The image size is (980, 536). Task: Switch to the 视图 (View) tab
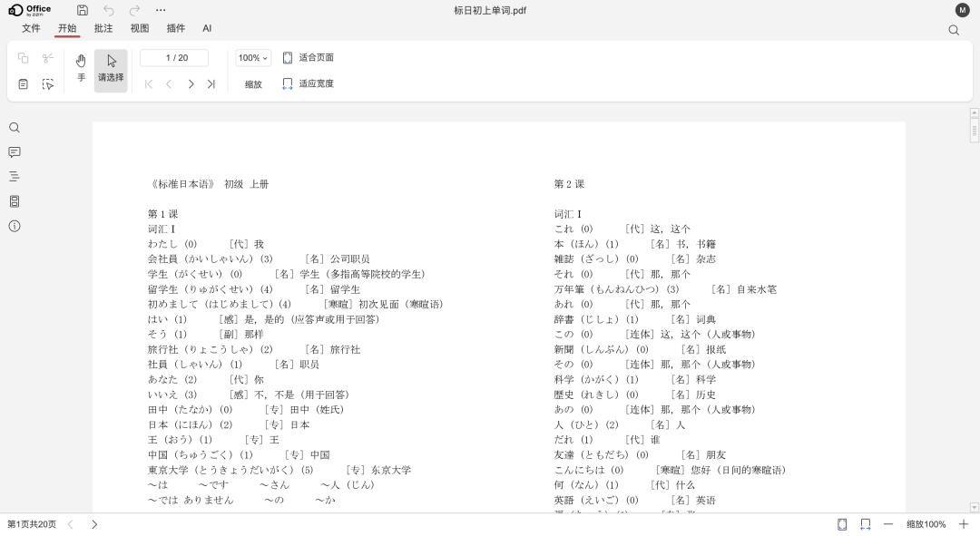click(139, 28)
